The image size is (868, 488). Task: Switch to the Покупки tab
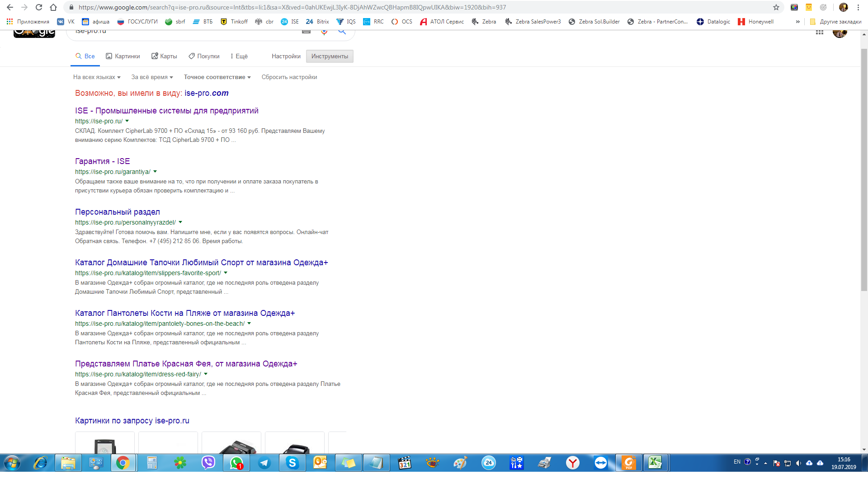[x=204, y=56]
